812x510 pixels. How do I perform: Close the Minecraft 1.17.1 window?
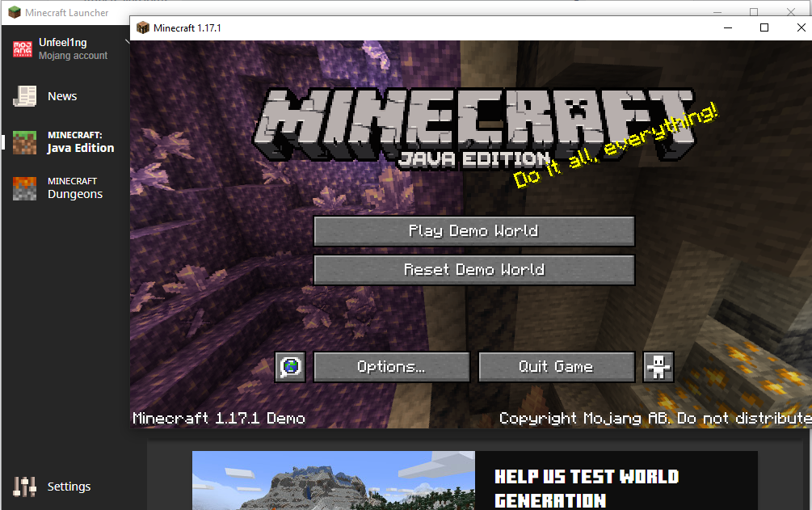[x=801, y=28]
